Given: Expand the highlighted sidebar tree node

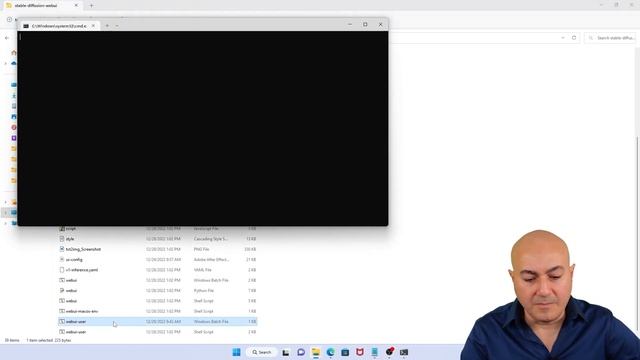Looking at the screenshot, I should tap(6, 213).
